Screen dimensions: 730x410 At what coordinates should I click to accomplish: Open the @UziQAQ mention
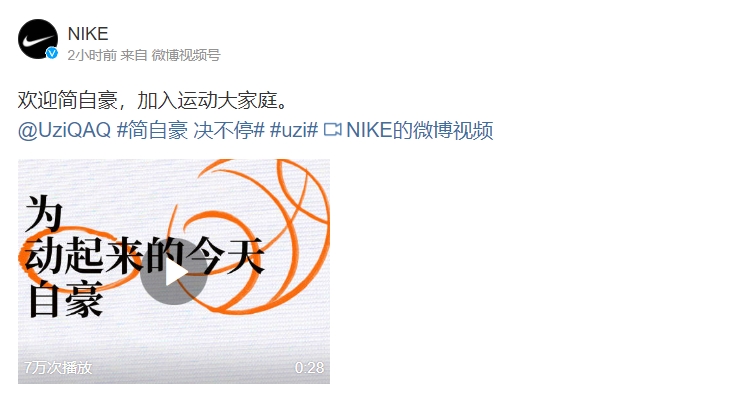click(x=64, y=130)
